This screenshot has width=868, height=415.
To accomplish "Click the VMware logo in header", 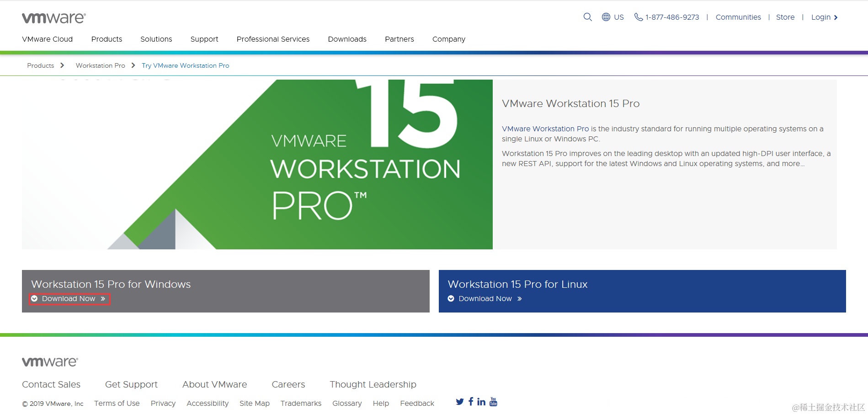I will pyautogui.click(x=54, y=18).
